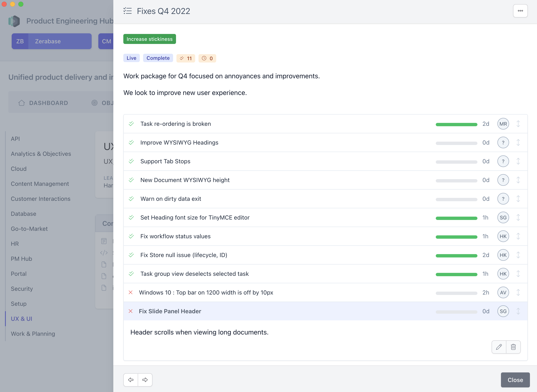Toggle the completed status on Task re-ordering is broken

132,124
